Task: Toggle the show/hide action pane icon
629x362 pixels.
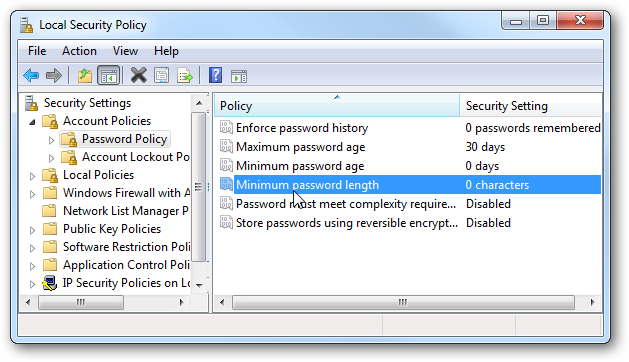Action: click(239, 76)
